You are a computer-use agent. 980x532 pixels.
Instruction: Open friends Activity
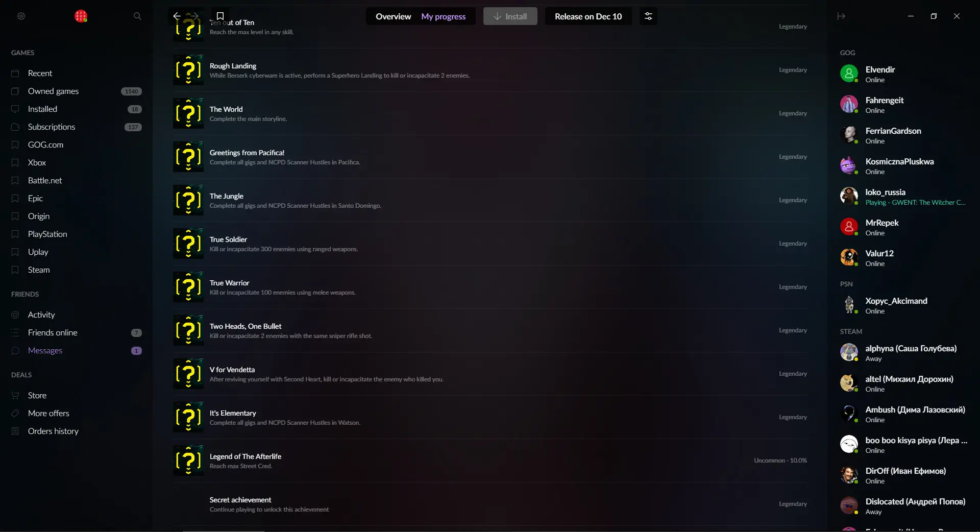coord(41,315)
